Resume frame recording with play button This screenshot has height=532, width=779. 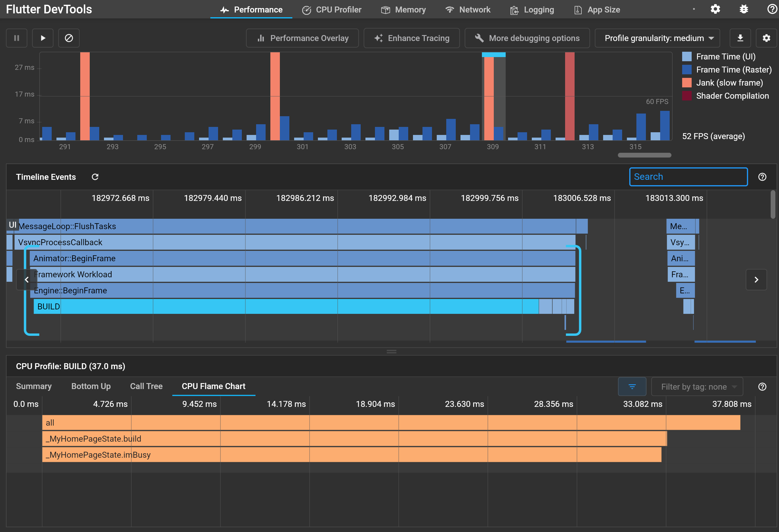pos(42,38)
